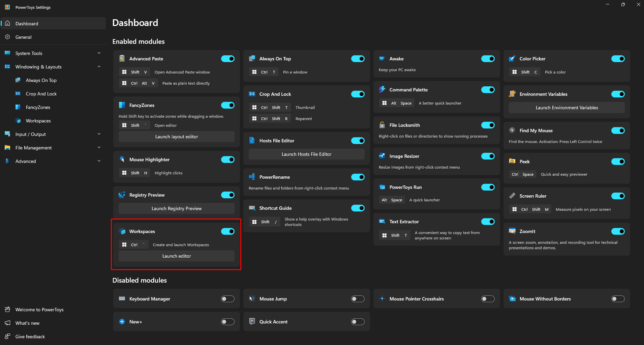644x345 pixels.
Task: Switch off the Workspaces module toggle
Action: (228, 231)
